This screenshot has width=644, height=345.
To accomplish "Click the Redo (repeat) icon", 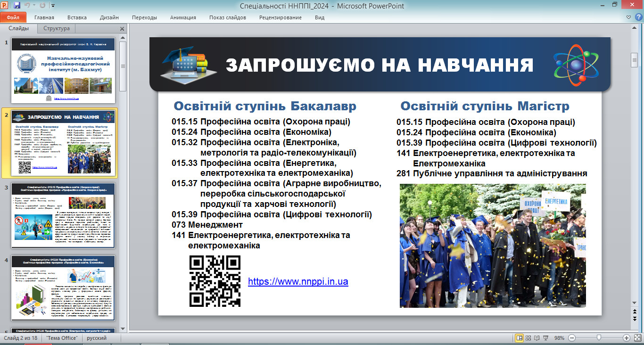I will (42, 6).
